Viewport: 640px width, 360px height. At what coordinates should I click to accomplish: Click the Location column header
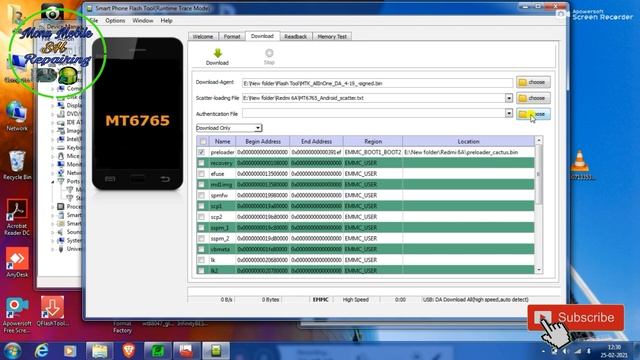click(468, 141)
